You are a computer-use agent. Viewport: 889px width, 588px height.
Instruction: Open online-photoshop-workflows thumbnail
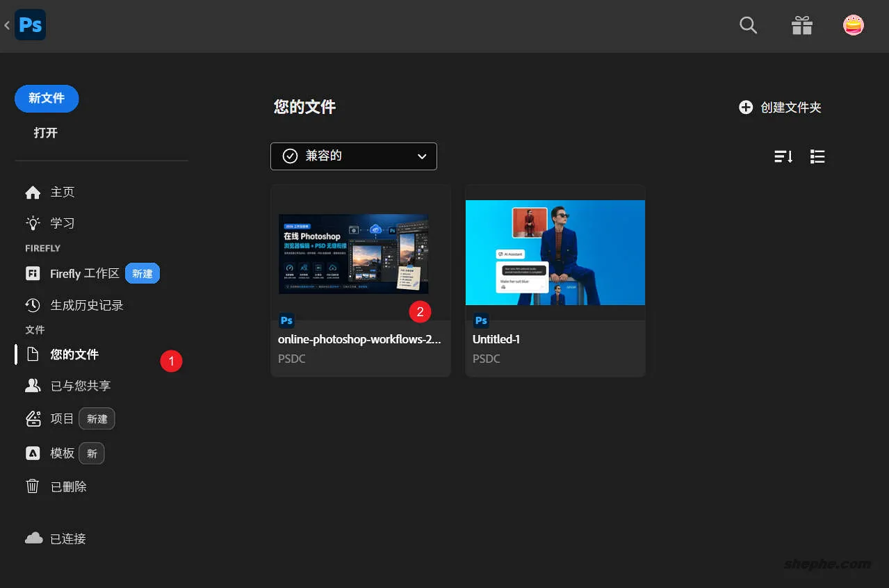pos(354,254)
